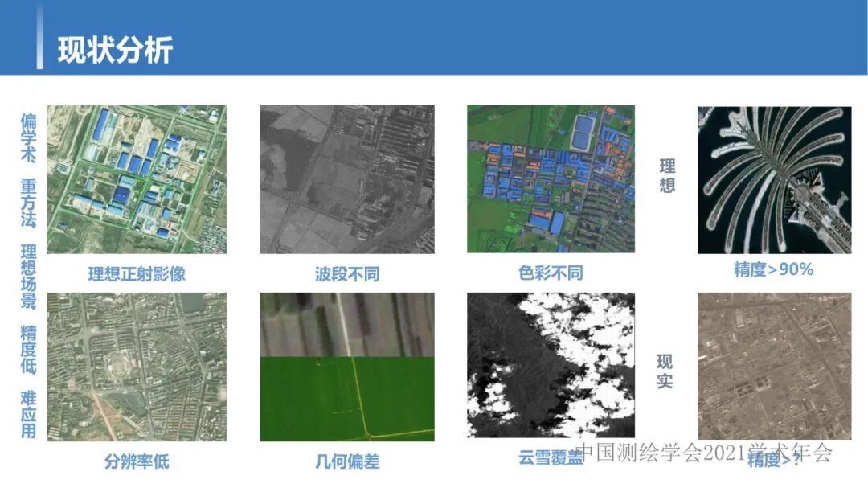
Task: Click the vertical label 现实
Action: coord(665,371)
